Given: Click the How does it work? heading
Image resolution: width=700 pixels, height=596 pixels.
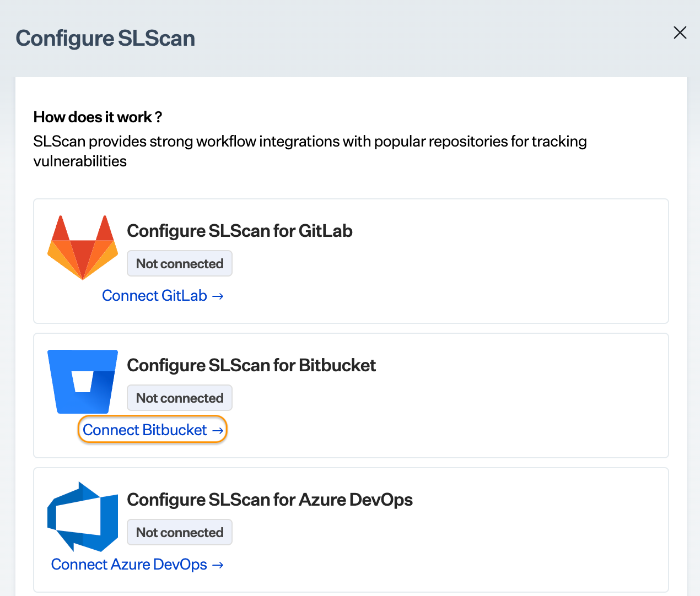Looking at the screenshot, I should click(x=98, y=117).
